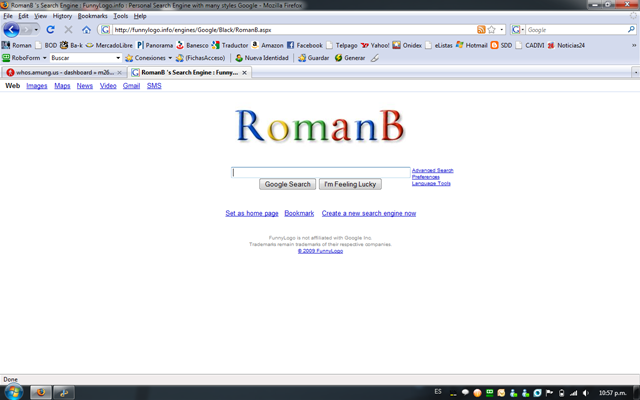Image resolution: width=640 pixels, height=400 pixels.
Task: Reload the page with the refresh icon
Action: (50, 30)
